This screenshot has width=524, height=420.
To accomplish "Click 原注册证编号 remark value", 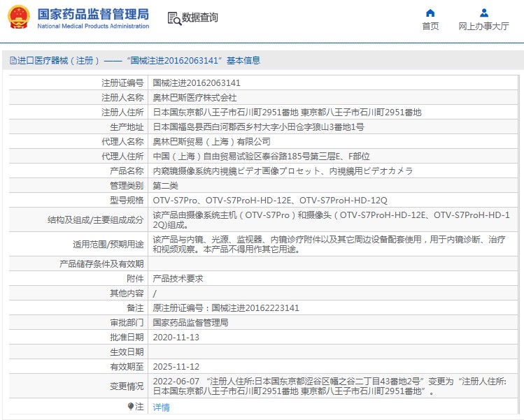I will pyautogui.click(x=226, y=307).
